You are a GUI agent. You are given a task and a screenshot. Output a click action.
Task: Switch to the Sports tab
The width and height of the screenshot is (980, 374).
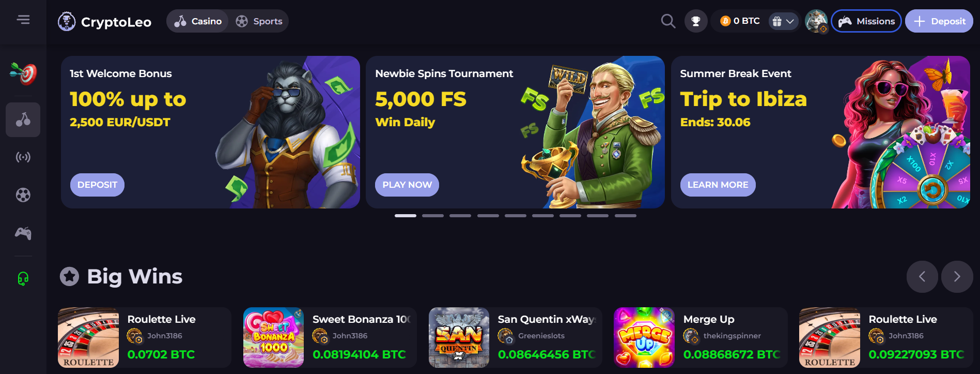259,21
